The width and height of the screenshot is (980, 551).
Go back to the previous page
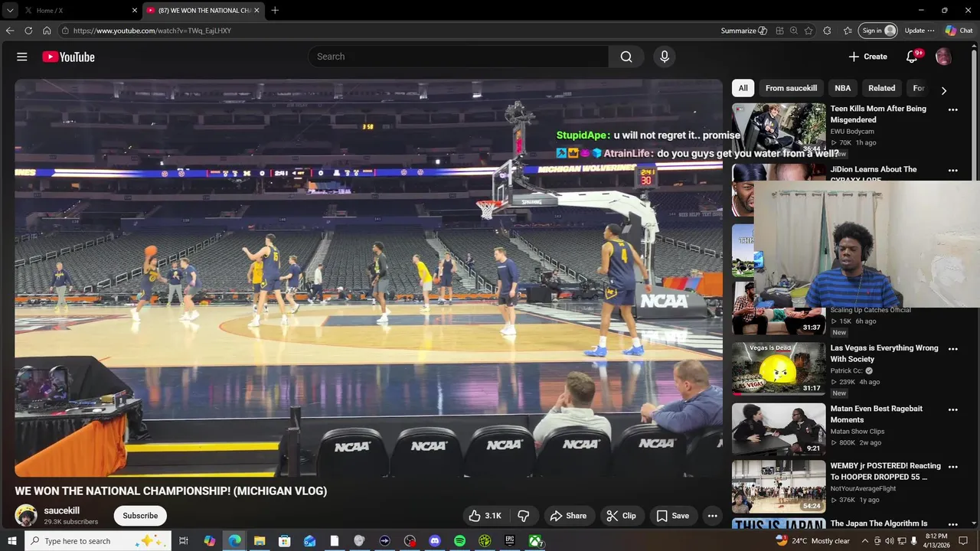tap(10, 31)
